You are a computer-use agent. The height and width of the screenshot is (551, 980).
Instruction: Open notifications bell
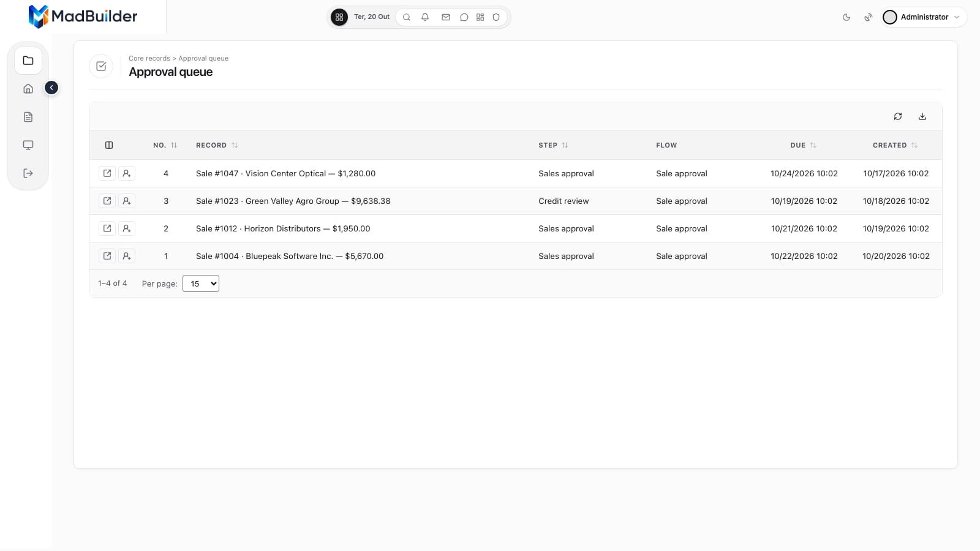click(x=425, y=17)
